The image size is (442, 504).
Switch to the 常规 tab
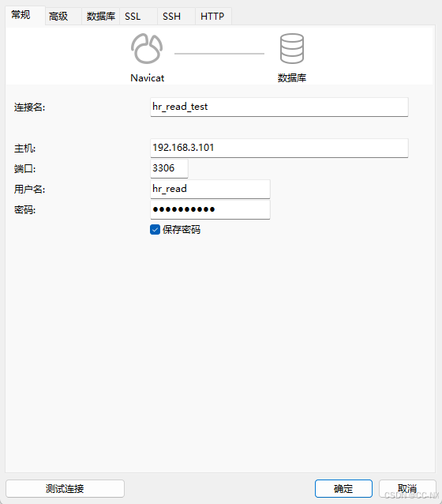point(25,15)
